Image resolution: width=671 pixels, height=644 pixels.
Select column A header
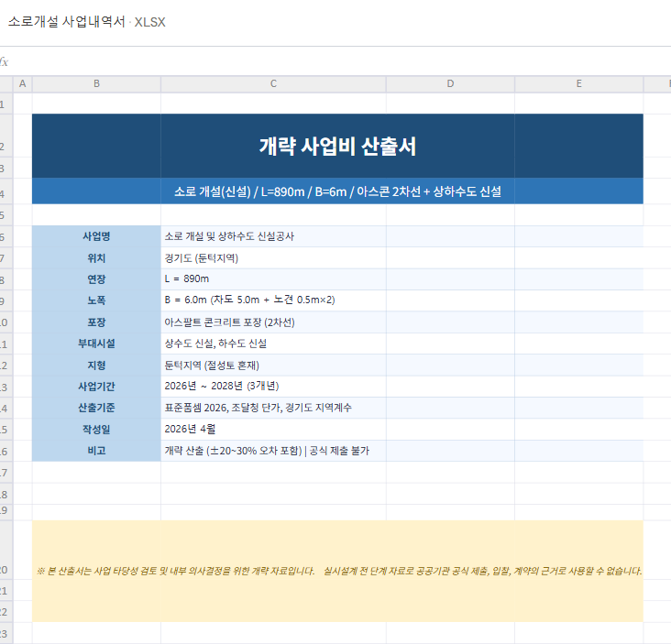pyautogui.click(x=23, y=84)
